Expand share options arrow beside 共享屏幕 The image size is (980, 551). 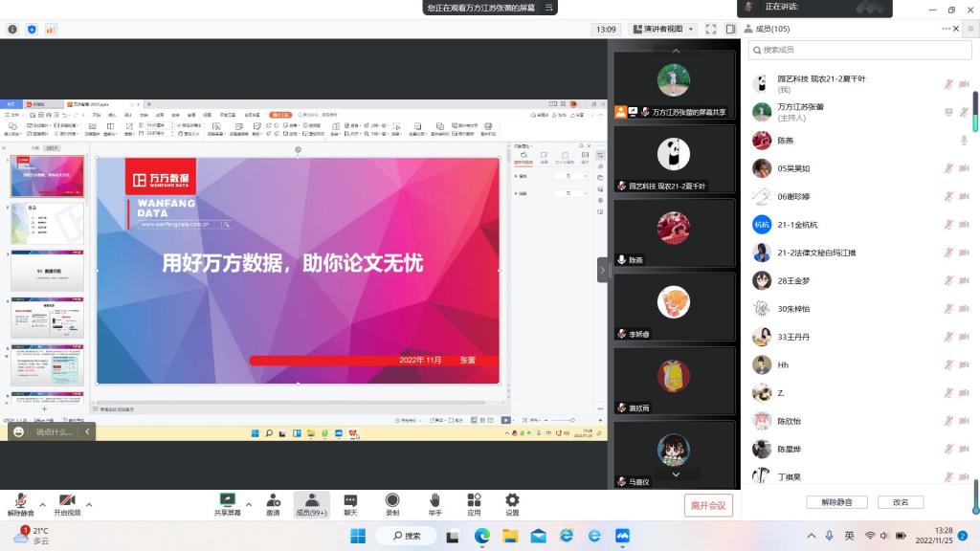pos(249,504)
